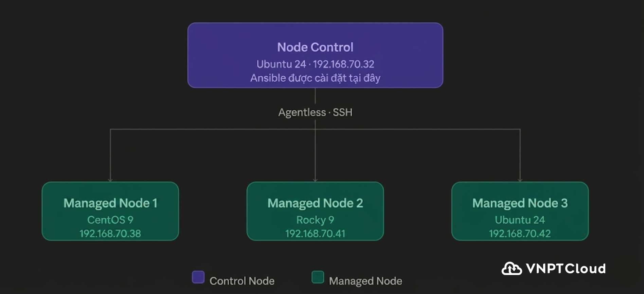Click "Ansible được cài đặt tại đây" text

click(315, 78)
